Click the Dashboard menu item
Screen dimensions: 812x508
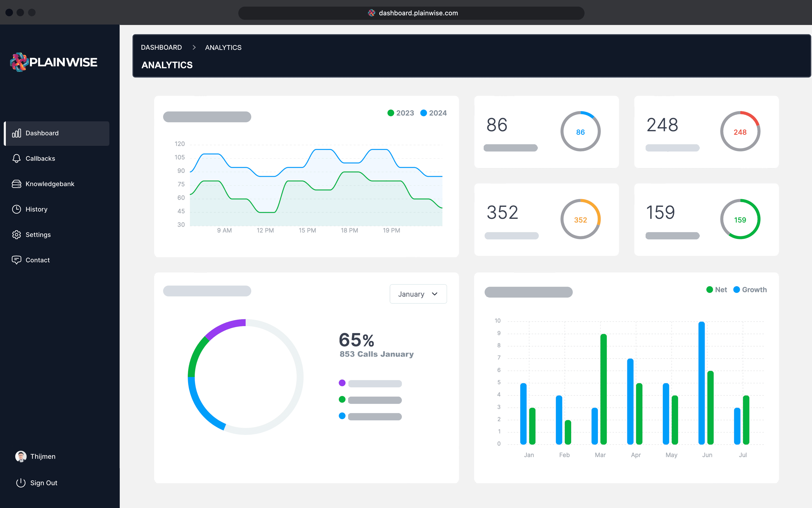pos(57,133)
